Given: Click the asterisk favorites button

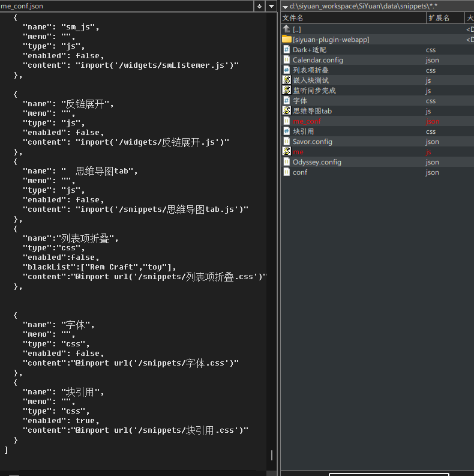Looking at the screenshot, I should click(259, 6).
